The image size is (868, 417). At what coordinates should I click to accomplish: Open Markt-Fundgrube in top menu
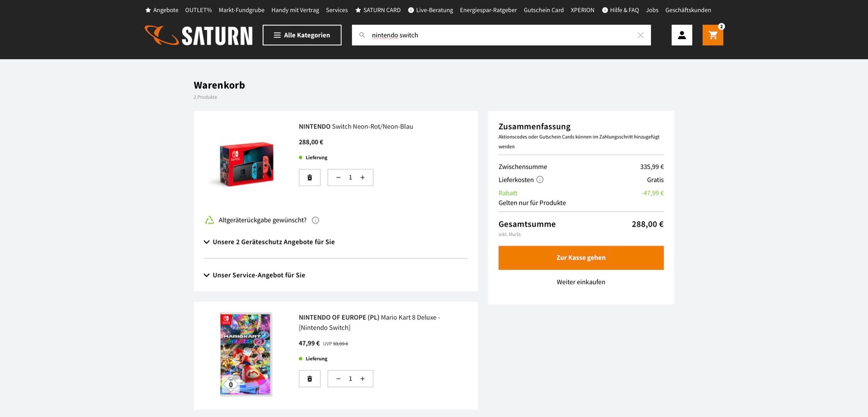[x=241, y=10]
